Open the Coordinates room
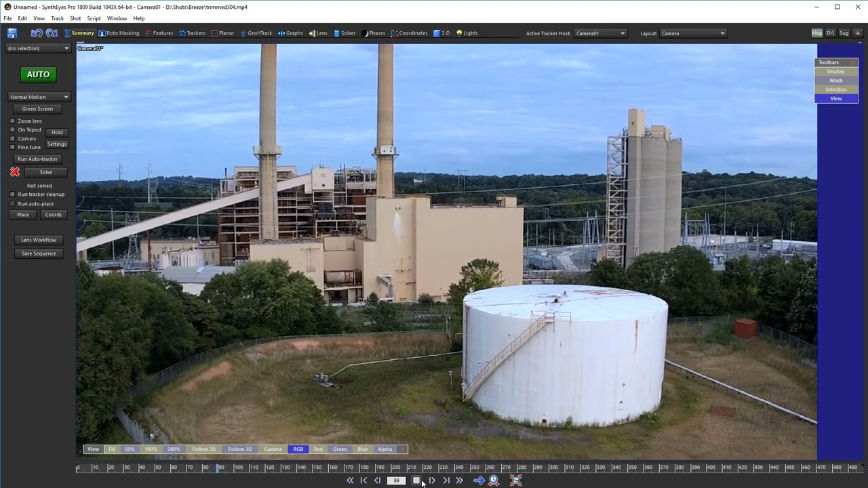Image resolution: width=868 pixels, height=488 pixels. pyautogui.click(x=409, y=33)
